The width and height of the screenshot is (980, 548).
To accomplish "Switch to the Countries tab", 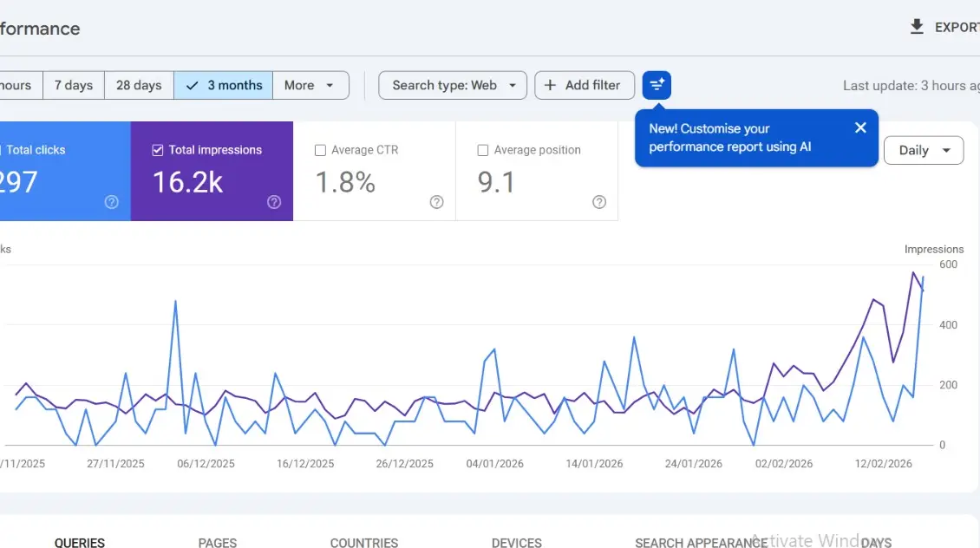I will pos(363,543).
